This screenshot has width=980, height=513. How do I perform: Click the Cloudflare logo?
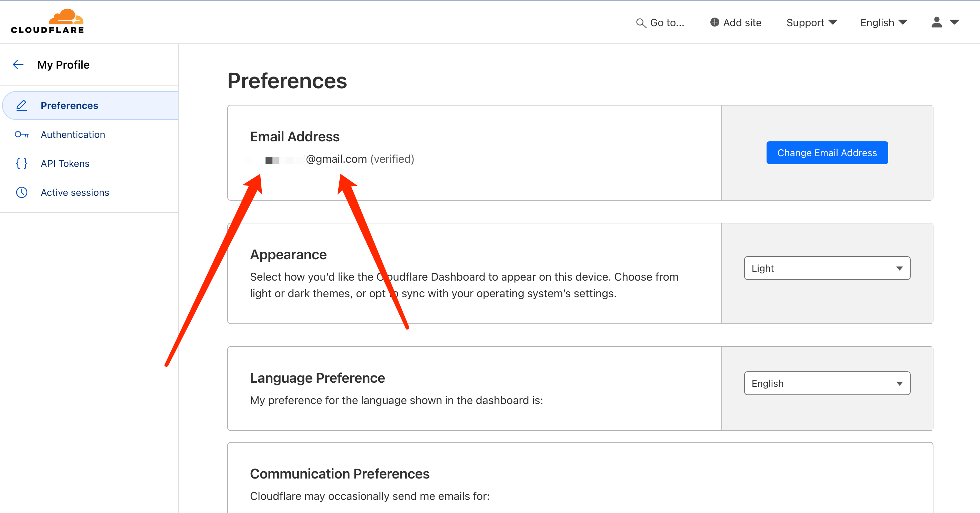coord(48,21)
